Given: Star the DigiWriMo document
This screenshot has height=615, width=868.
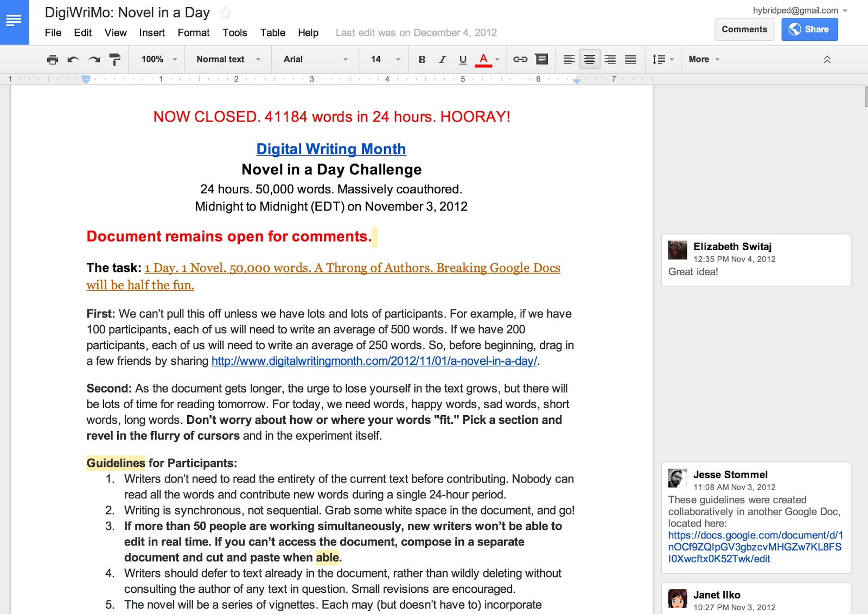Looking at the screenshot, I should (225, 13).
